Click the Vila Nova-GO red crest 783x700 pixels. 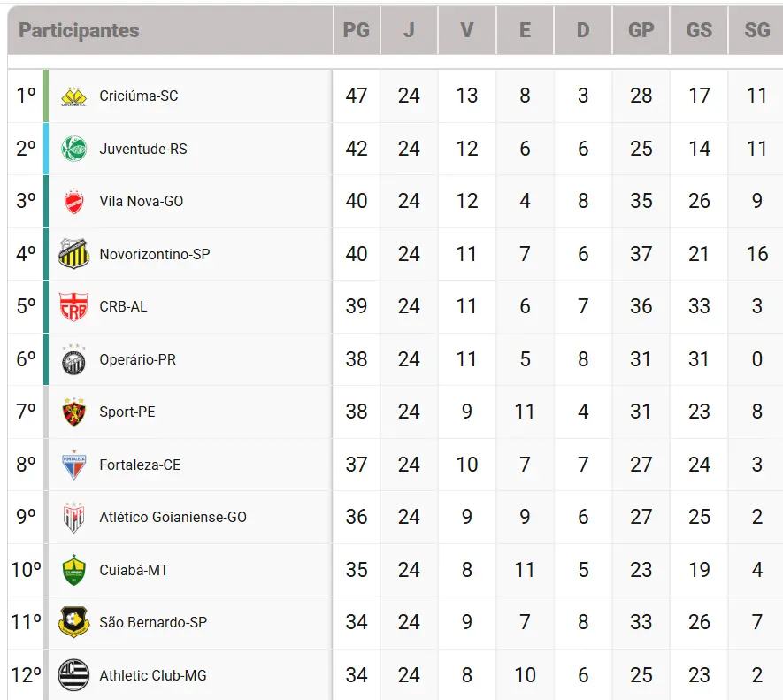74,202
